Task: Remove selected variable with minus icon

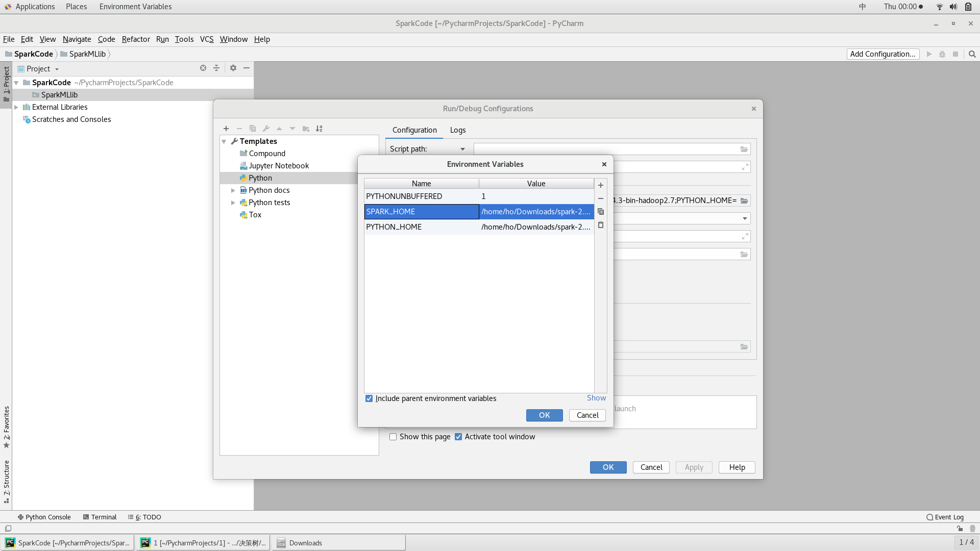Action: [x=601, y=198]
